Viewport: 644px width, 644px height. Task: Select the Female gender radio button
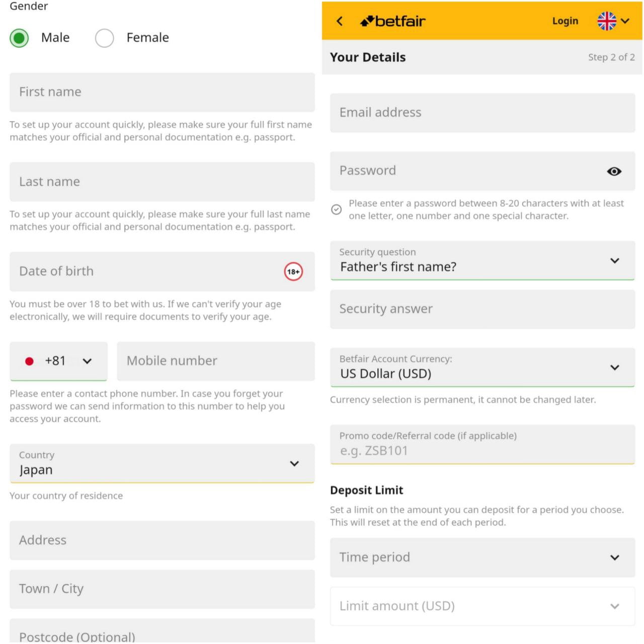pos(104,38)
